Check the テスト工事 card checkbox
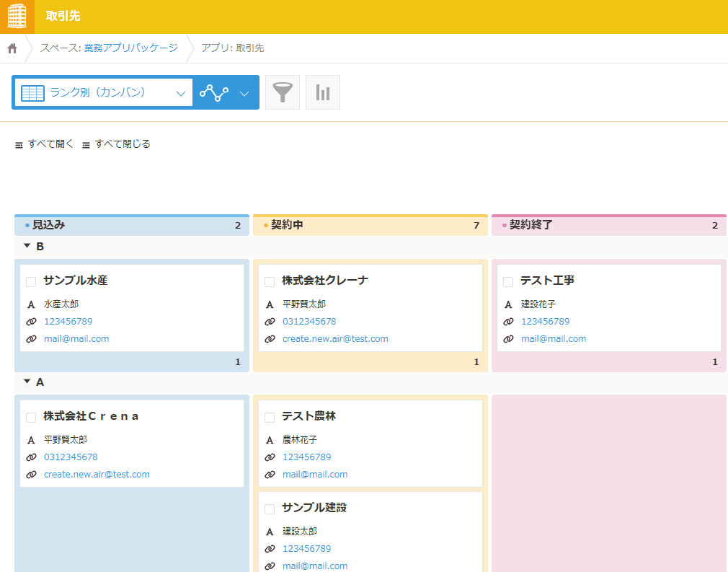The width and height of the screenshot is (728, 572). (x=508, y=281)
